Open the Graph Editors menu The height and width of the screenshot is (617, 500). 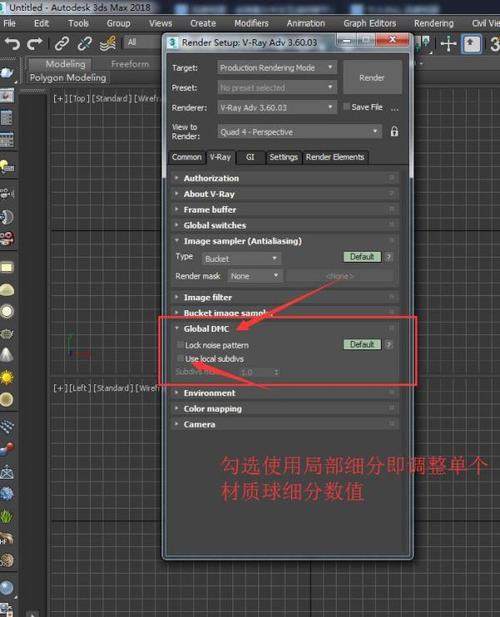coord(369,23)
